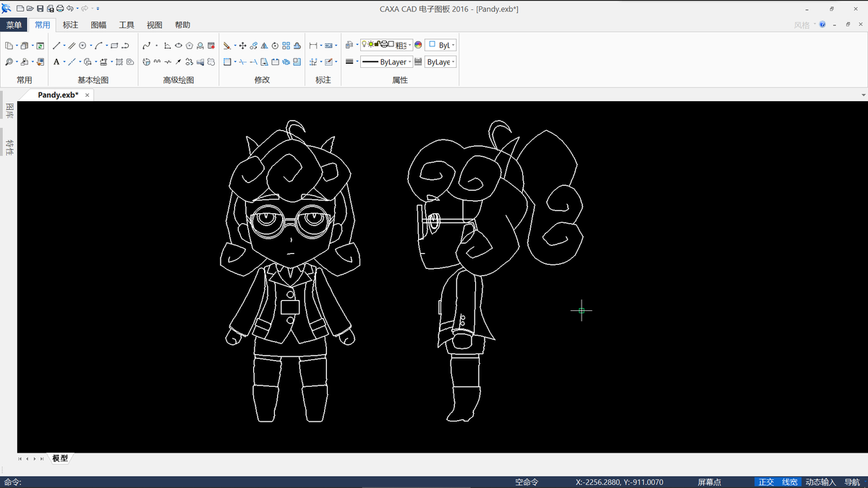Click the coordinate readout in status bar
Viewport: 868px width, 488px height.
coord(619,482)
